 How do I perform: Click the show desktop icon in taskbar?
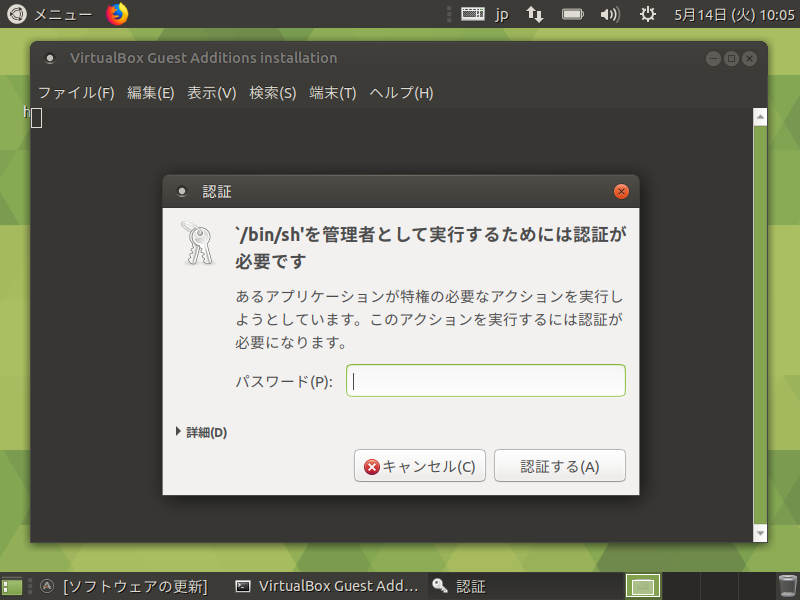click(x=12, y=586)
